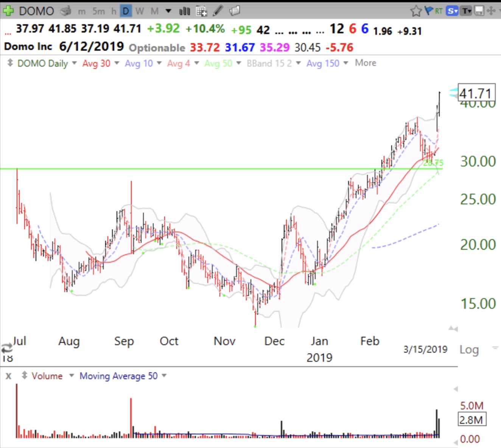
Task: Open the Avg 30 dropdown arrow
Action: (117, 63)
